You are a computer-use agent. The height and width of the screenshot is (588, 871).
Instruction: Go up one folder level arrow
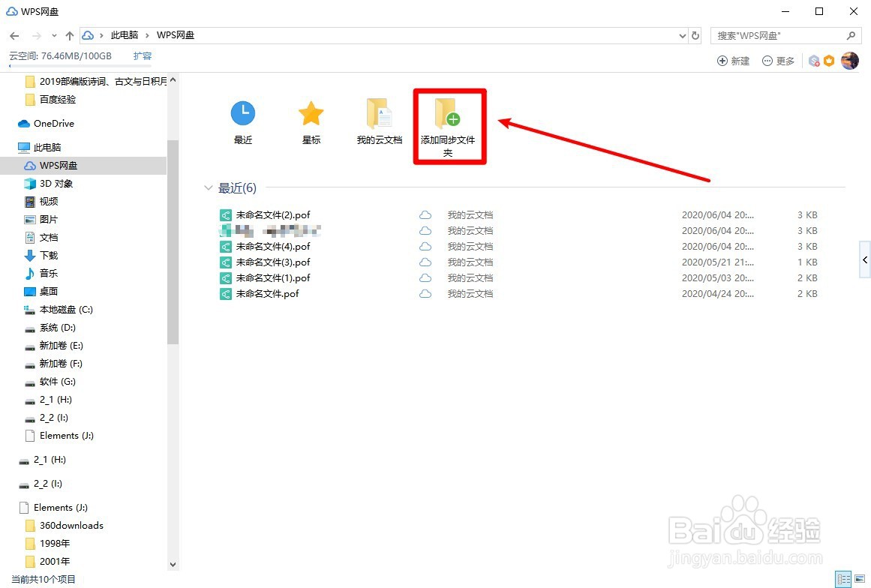pos(70,35)
